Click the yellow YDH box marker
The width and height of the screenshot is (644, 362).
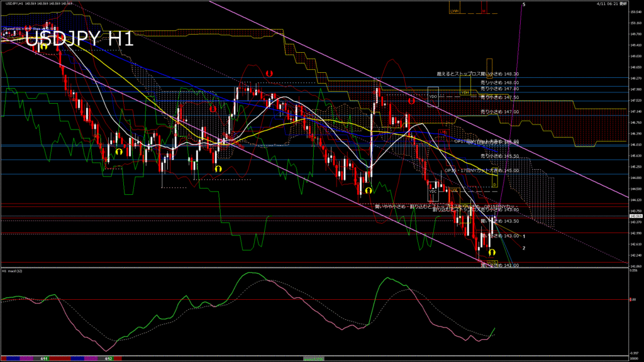pyautogui.click(x=465, y=92)
